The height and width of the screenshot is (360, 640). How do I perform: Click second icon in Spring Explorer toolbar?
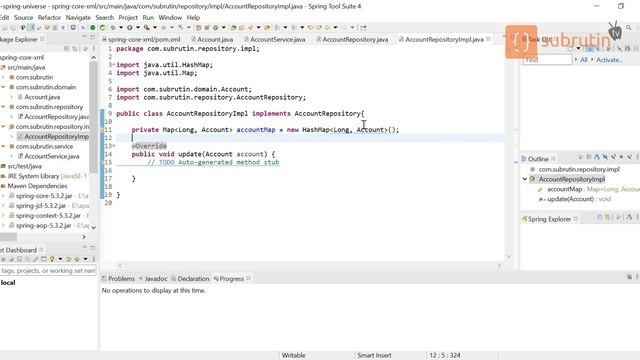[x=607, y=217]
